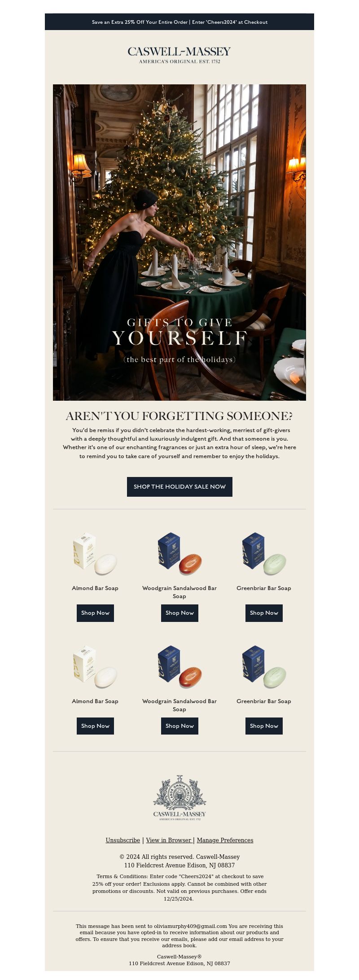
Task: Open the Manage Preferences link
Action: click(x=225, y=840)
